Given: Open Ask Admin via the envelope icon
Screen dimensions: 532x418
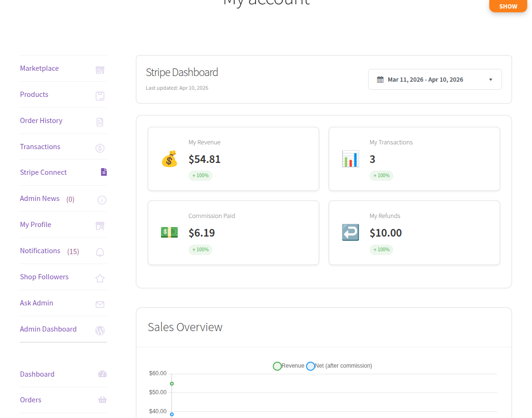Looking at the screenshot, I should [100, 304].
